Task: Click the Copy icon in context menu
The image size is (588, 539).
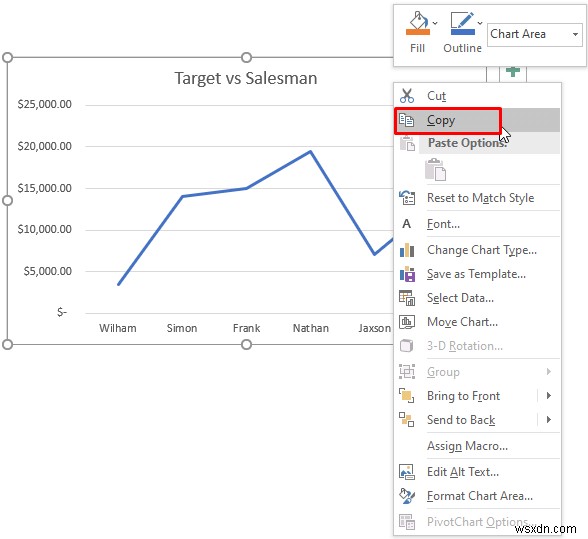Action: tap(406, 120)
